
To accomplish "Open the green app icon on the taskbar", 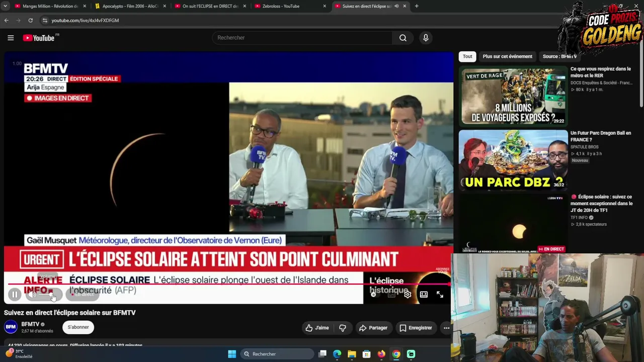I will [411, 354].
